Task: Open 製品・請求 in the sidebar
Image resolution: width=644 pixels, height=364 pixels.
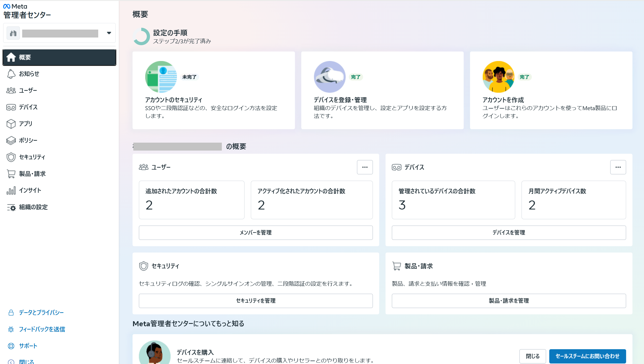Action: [x=59, y=174]
